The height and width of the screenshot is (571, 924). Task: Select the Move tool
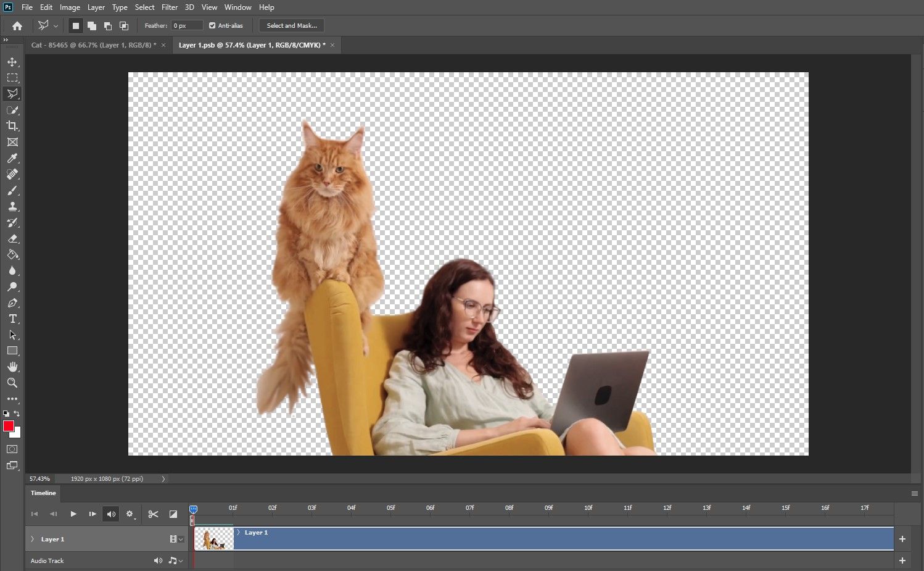pos(12,62)
